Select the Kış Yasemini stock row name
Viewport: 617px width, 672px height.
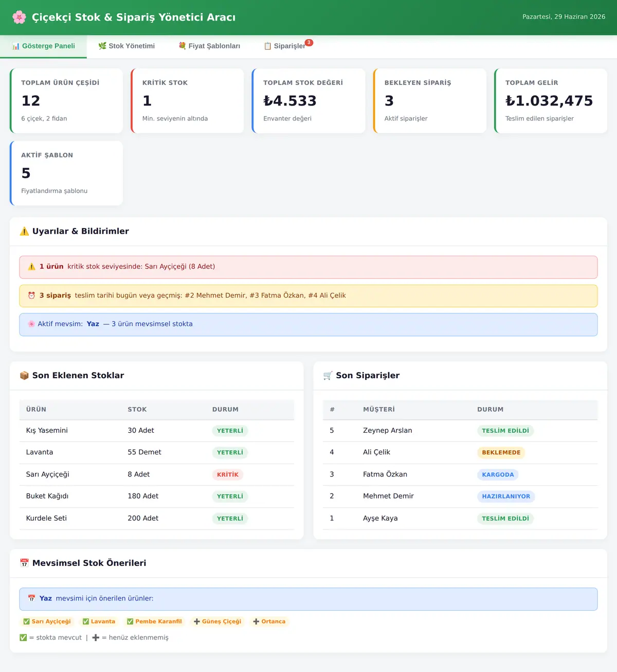click(x=47, y=431)
